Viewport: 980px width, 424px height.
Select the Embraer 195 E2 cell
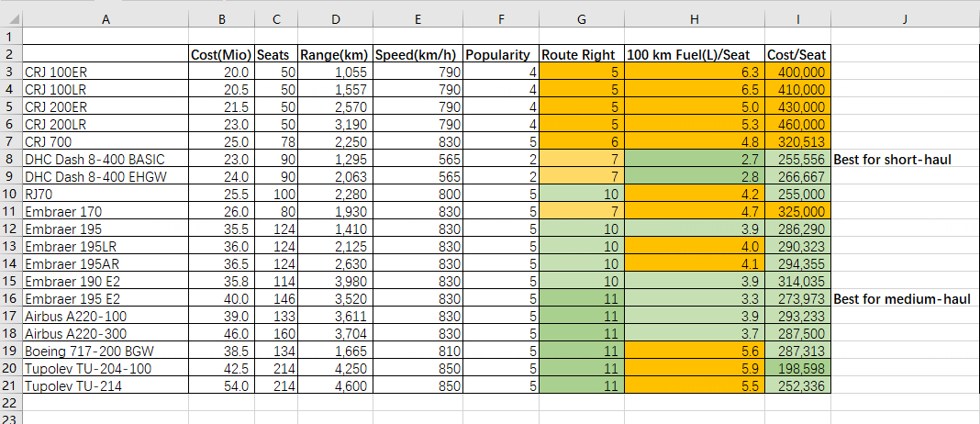pyautogui.click(x=106, y=299)
